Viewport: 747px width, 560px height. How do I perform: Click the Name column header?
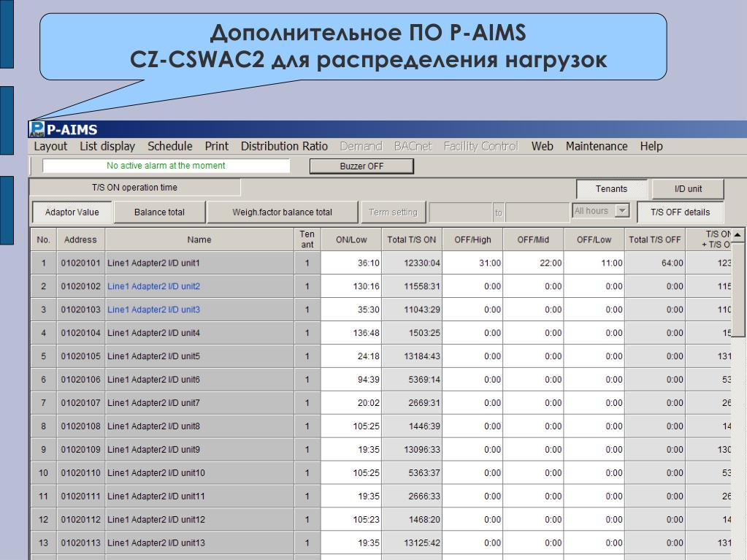[x=199, y=239]
